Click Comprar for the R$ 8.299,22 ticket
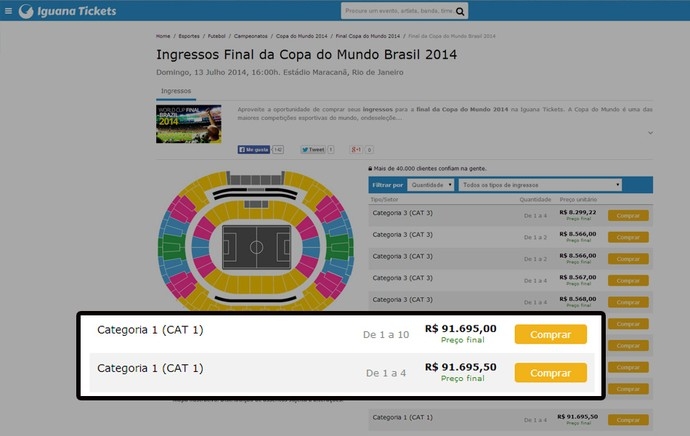Image resolution: width=690 pixels, height=436 pixels. [628, 216]
